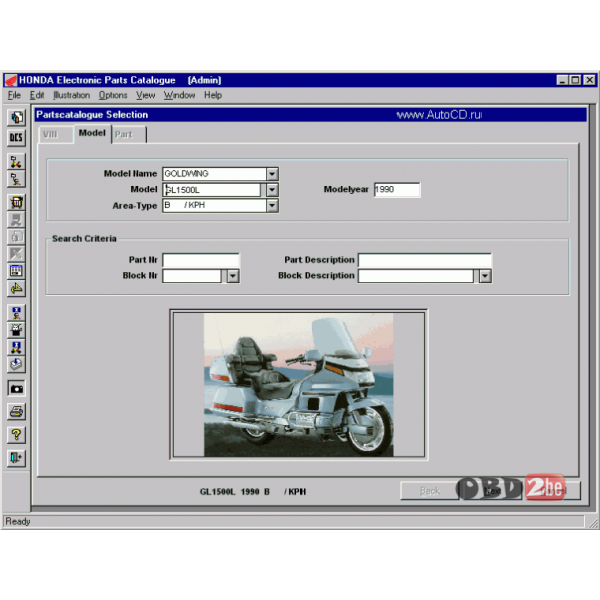Viewport: 600px width, 600px height.
Task: Click the Block Description input field
Action: [x=416, y=276]
